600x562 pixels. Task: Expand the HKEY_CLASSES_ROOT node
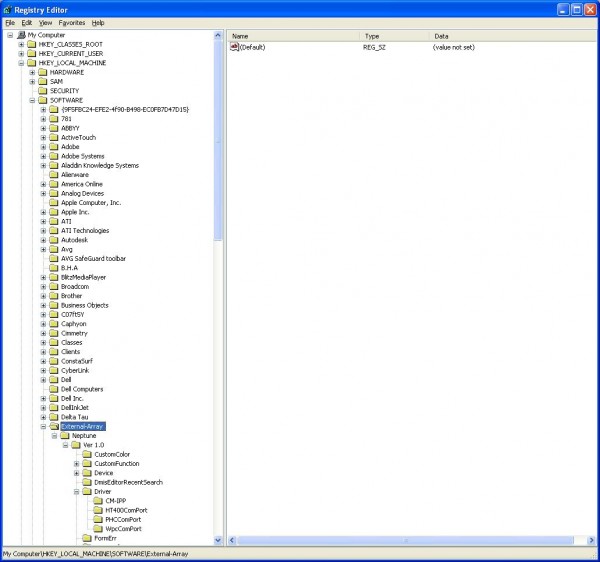(21, 44)
